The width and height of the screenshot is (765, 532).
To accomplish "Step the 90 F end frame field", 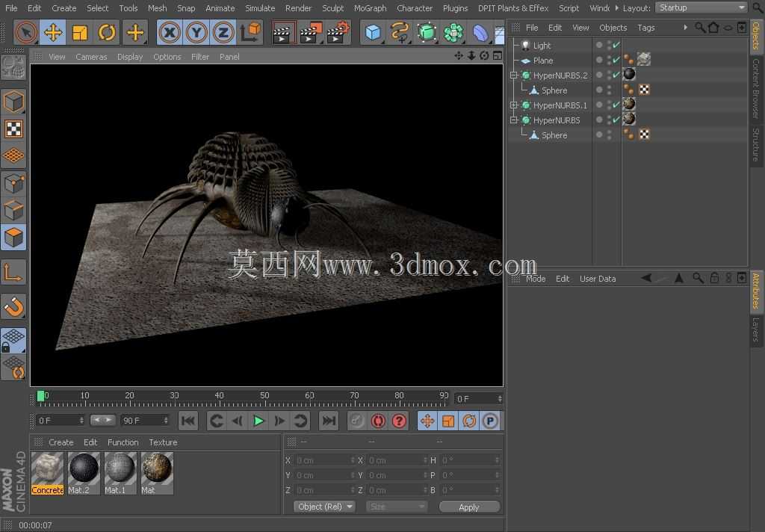I will (x=166, y=420).
